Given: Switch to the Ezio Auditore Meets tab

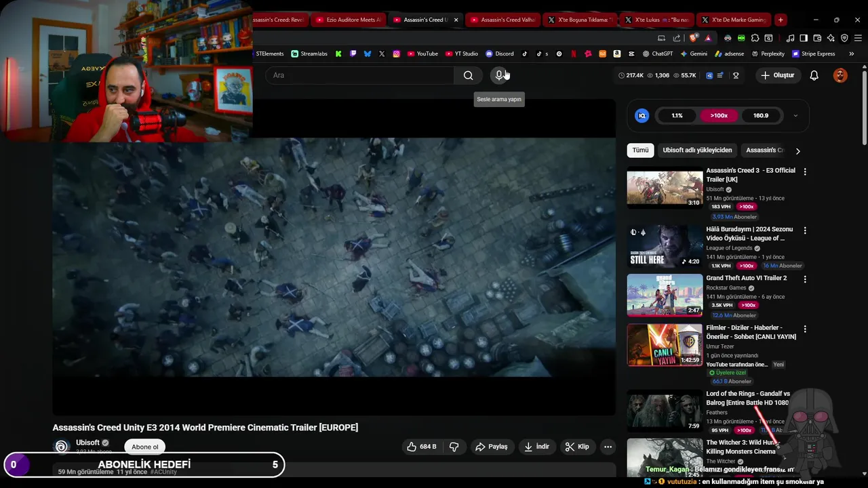Looking at the screenshot, I should coord(348,20).
